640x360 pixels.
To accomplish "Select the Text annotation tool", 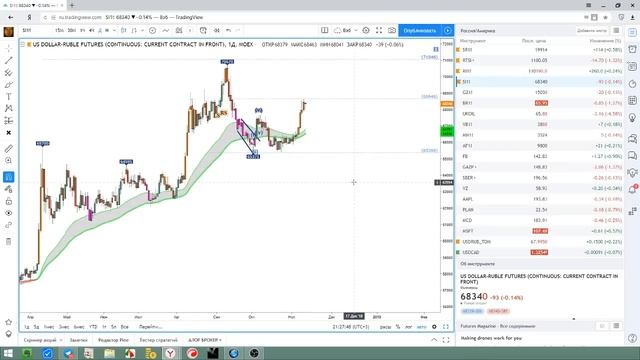I will (9, 97).
